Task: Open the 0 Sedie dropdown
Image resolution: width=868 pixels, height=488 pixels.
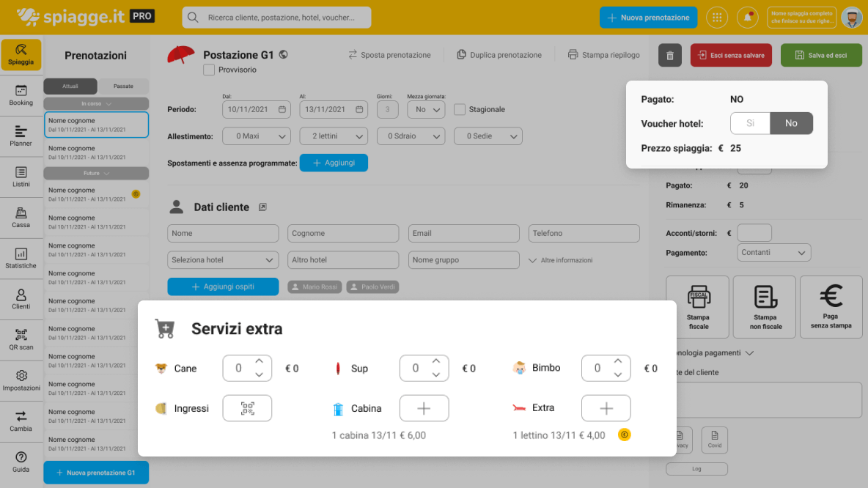Action: [x=488, y=136]
